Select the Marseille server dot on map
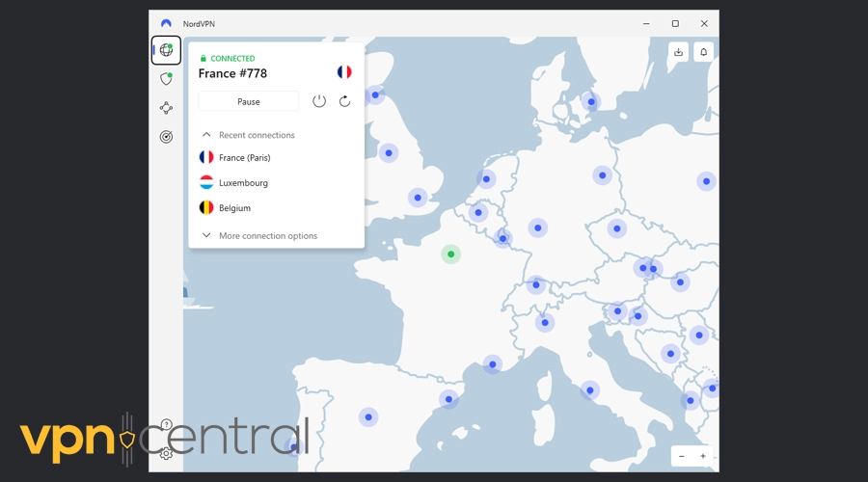The width and height of the screenshot is (868, 482). [493, 364]
